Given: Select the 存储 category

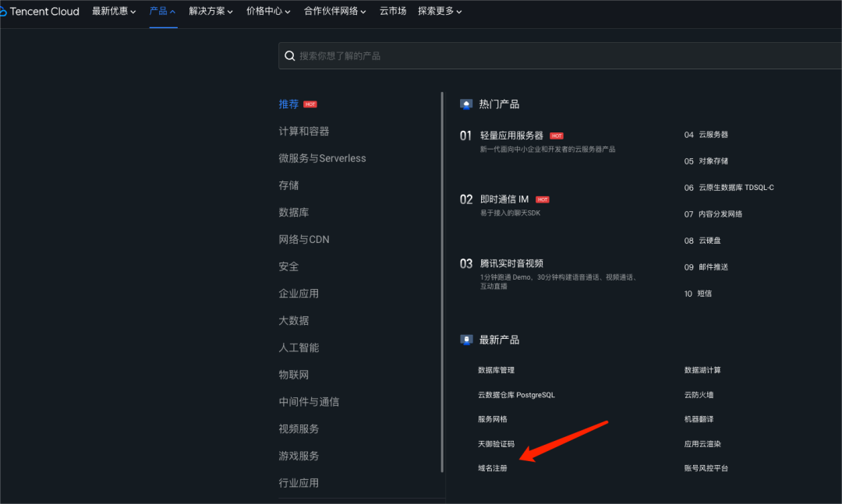Looking at the screenshot, I should pos(288,185).
